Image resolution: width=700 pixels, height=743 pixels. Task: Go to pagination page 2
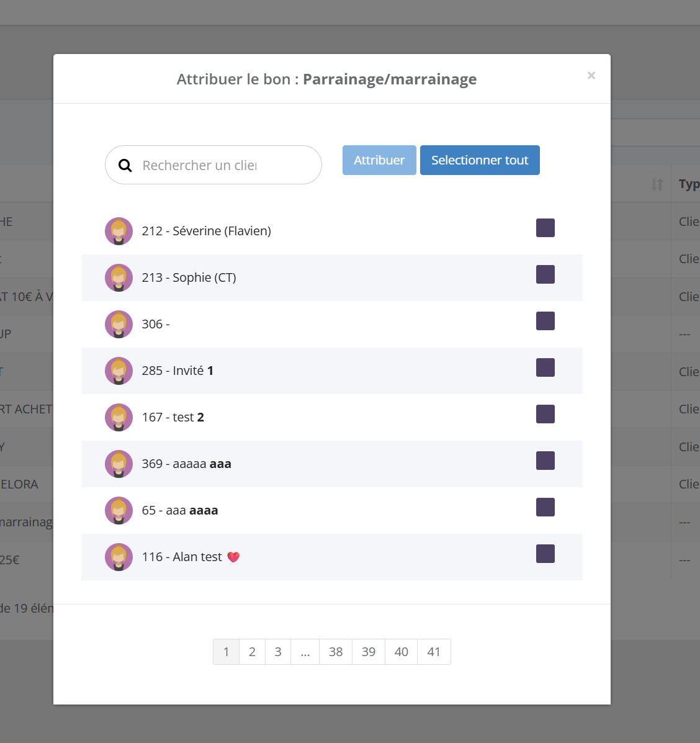tap(252, 652)
